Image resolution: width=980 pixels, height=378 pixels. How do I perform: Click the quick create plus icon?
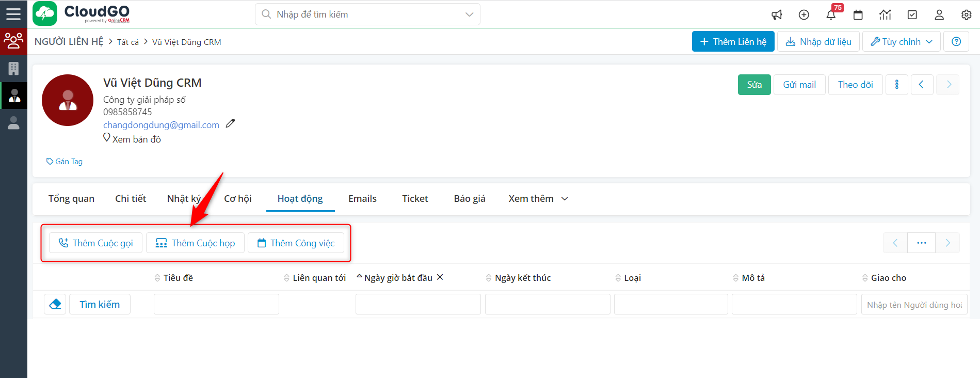click(x=804, y=14)
